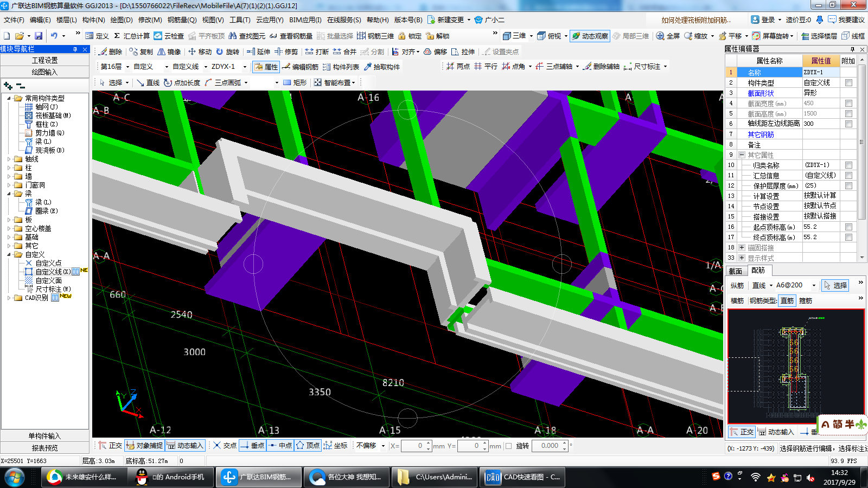
Task: Click 打断 break tool
Action: point(317,52)
